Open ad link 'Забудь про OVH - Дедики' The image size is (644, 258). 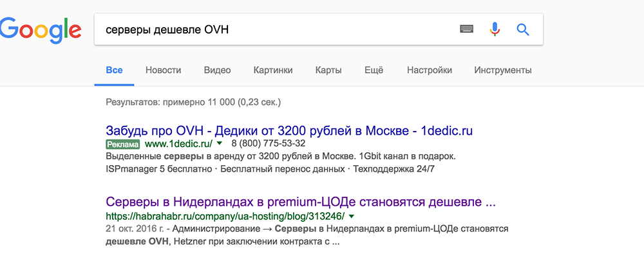tap(289, 131)
